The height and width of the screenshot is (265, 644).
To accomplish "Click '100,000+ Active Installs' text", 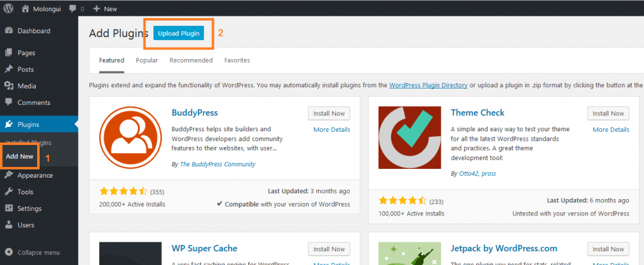I will click(411, 214).
